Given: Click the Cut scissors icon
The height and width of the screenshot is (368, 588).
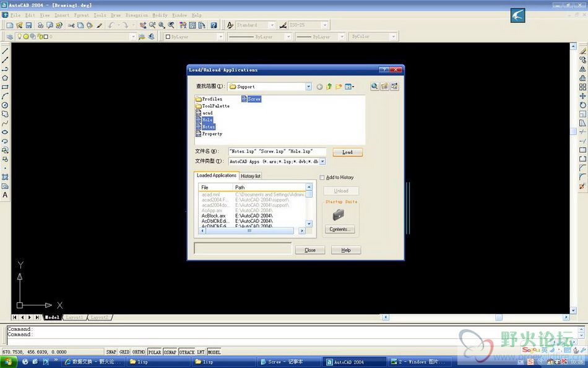Looking at the screenshot, I should tap(71, 25).
